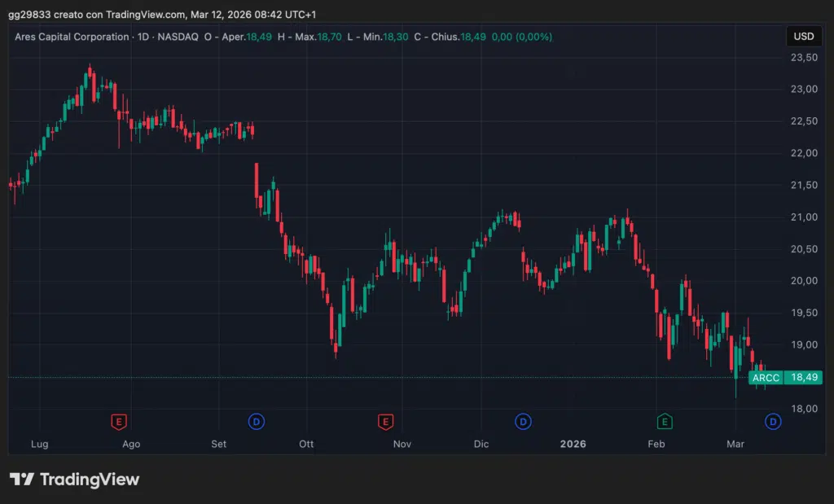This screenshot has height=504, width=834.
Task: Click the red earnings marker near Ago
Action: [120, 421]
